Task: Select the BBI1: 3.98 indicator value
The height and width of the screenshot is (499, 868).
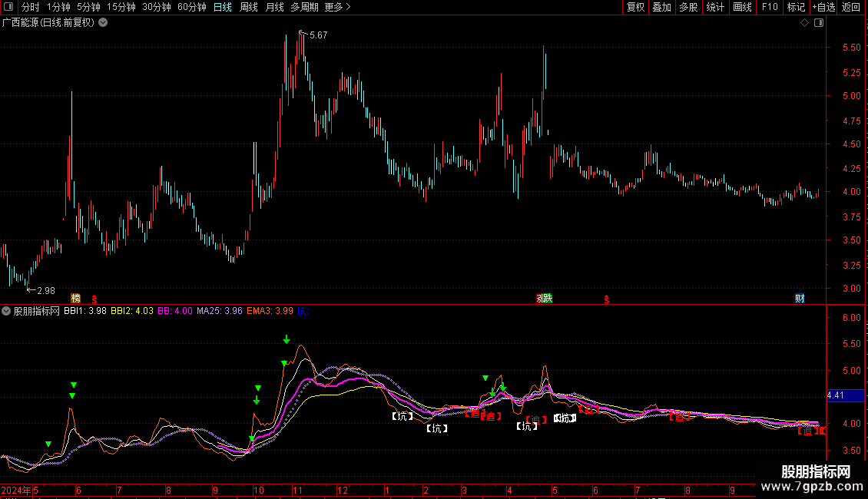Action: tap(85, 311)
